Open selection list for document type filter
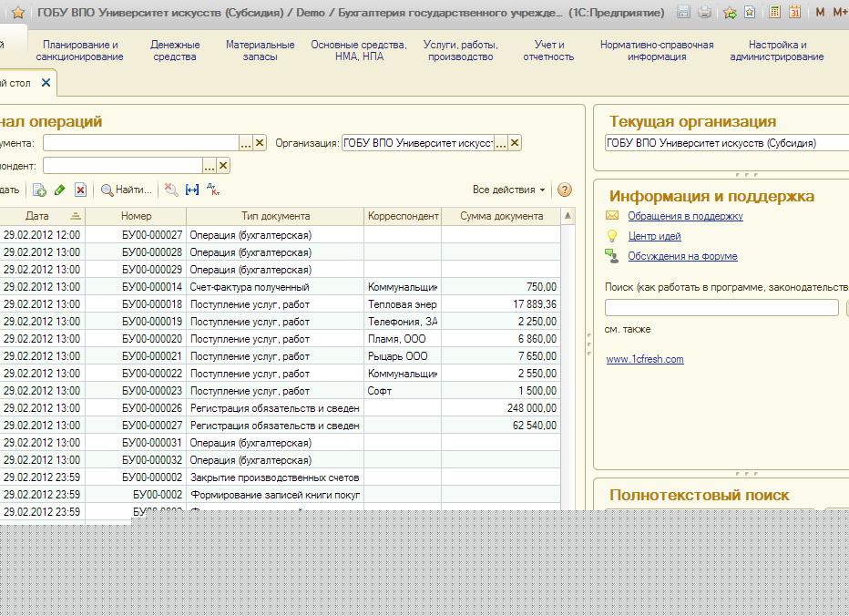The height and width of the screenshot is (616, 849). click(x=246, y=143)
